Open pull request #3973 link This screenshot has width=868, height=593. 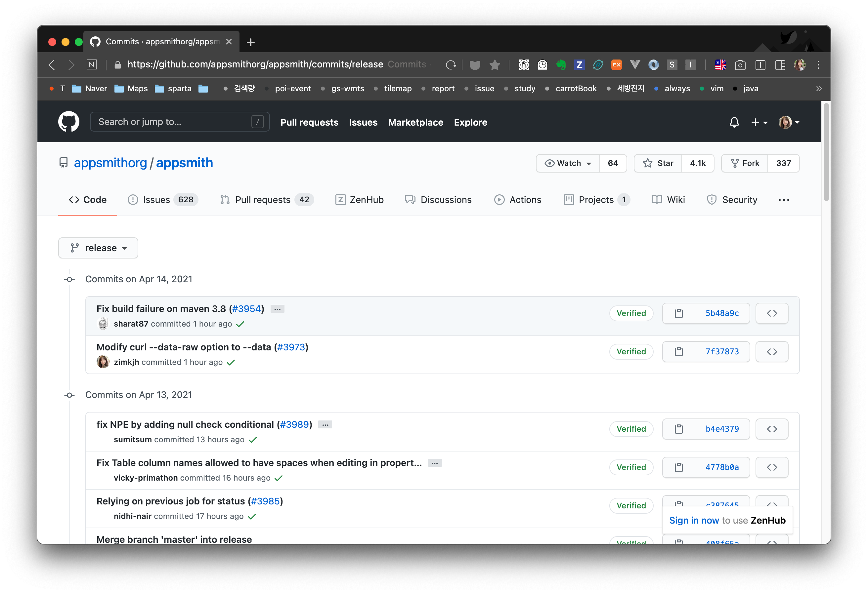tap(291, 347)
